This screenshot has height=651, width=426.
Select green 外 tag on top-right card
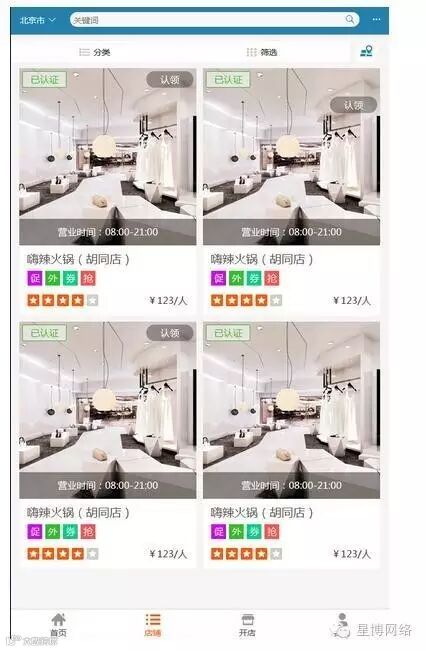236,278
